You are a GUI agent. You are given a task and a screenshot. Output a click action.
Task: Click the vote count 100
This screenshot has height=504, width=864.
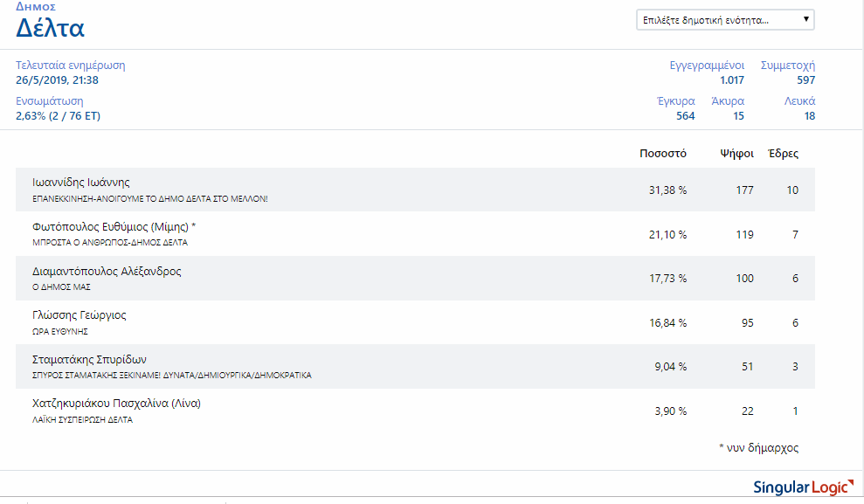click(744, 279)
